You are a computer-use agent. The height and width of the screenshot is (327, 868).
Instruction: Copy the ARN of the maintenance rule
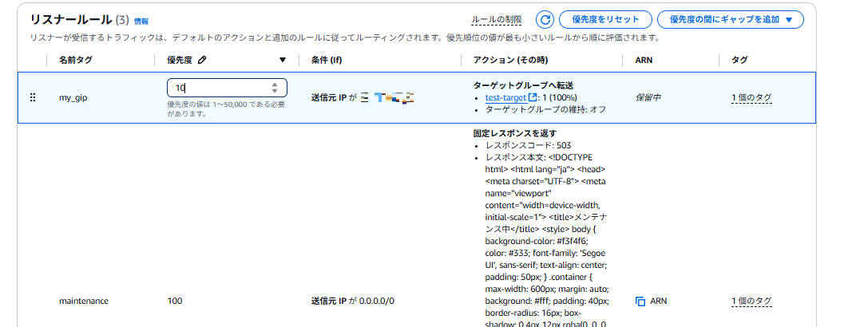coord(640,301)
